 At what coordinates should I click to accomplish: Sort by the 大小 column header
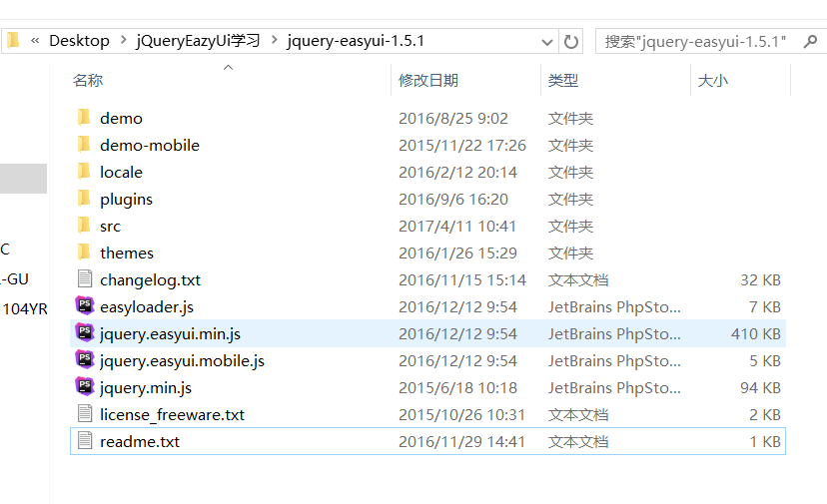click(712, 80)
